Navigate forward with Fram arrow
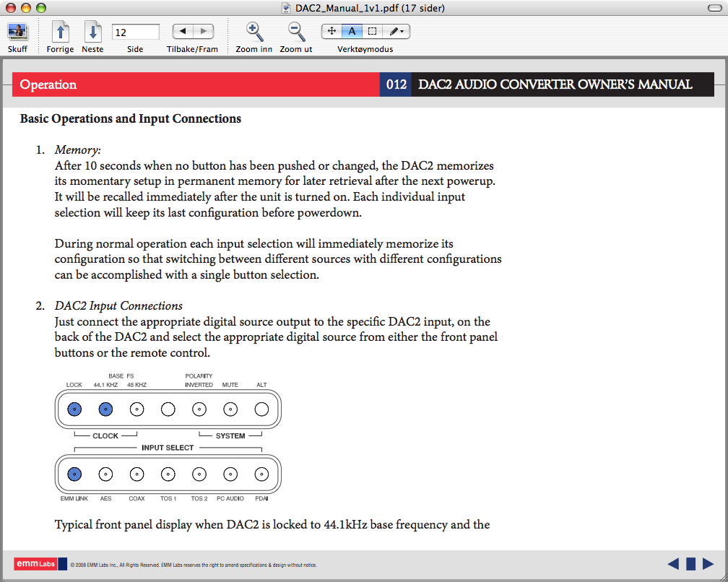Screen dimensions: 728x582 (x=204, y=31)
